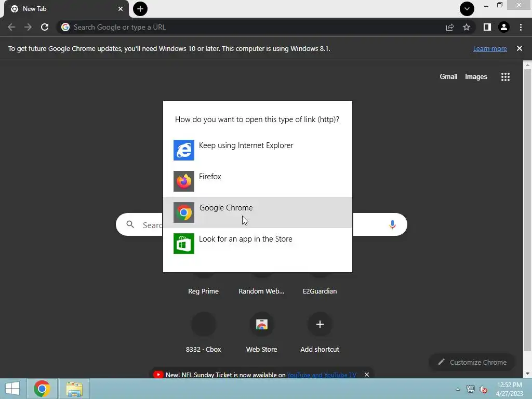Click the green Windows Store icon
Screen dimensions: 532x399
pos(184,244)
